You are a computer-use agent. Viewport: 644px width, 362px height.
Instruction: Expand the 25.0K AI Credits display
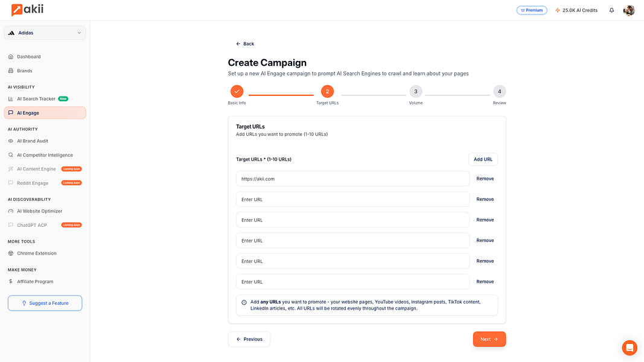tap(576, 10)
